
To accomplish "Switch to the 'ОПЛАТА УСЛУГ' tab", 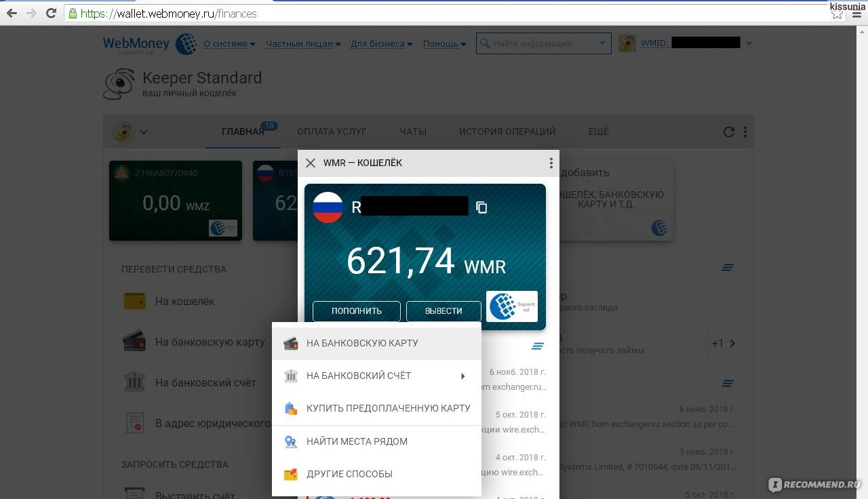I will click(x=332, y=132).
